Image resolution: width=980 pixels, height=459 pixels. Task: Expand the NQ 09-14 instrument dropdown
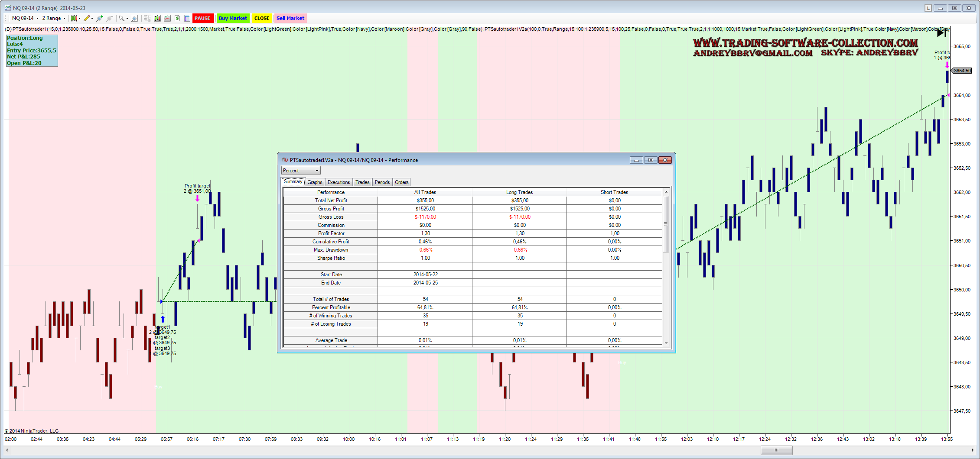click(x=25, y=18)
